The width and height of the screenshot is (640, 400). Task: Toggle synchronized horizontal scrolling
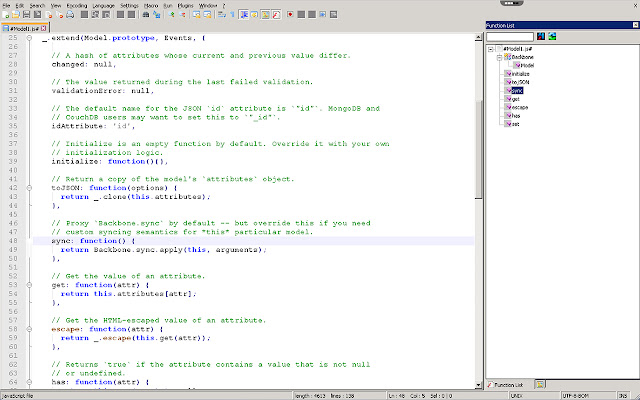(x=207, y=15)
